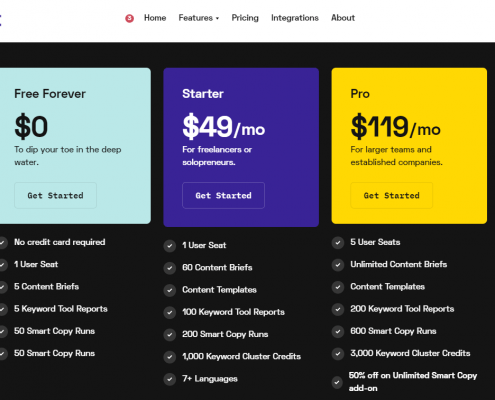
Task: Select the purple Starter $49/mo card
Action: [x=241, y=147]
